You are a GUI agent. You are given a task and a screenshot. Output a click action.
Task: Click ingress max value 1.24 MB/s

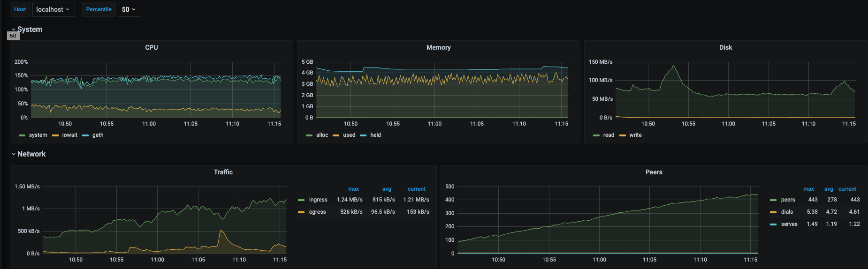coord(350,200)
